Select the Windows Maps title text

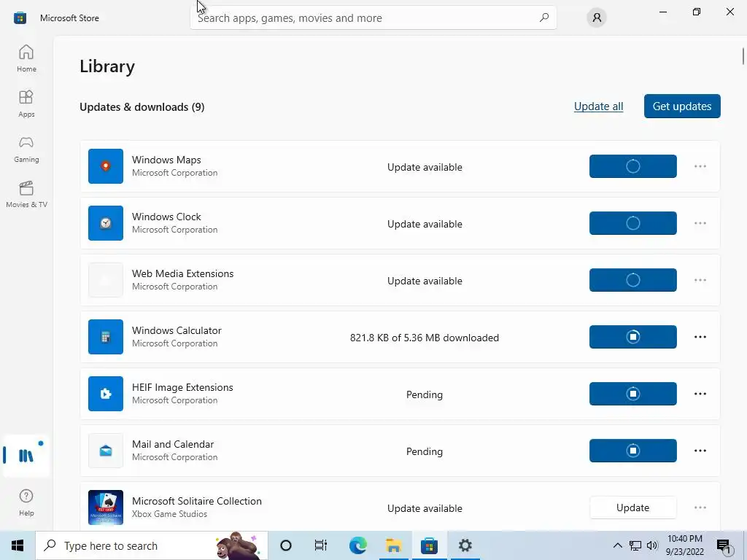[166, 160]
